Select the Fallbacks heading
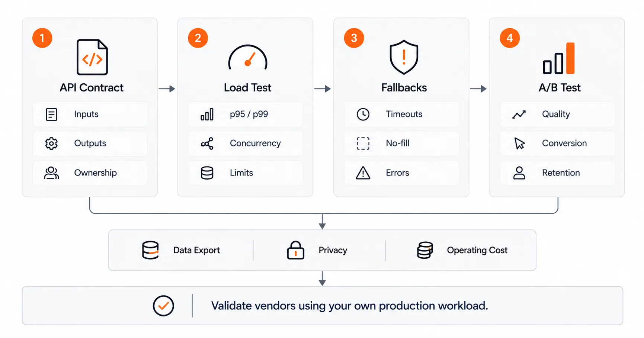Screen dimensions: 644x338 click(x=404, y=88)
